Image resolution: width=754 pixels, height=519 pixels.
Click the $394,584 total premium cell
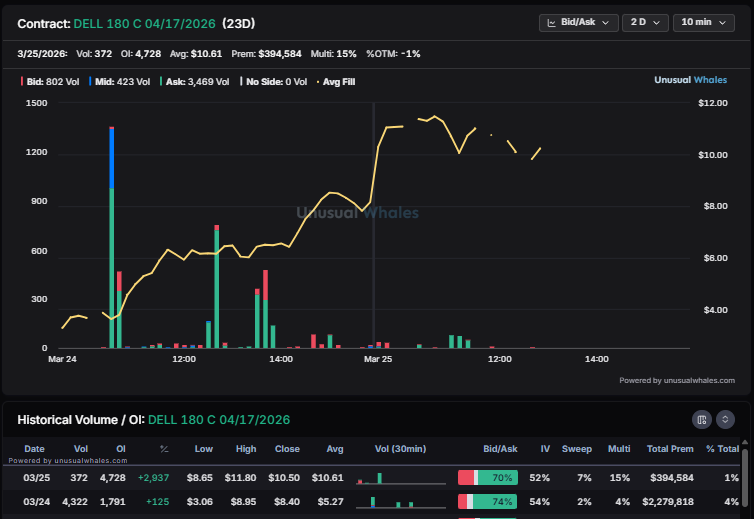[672, 478]
